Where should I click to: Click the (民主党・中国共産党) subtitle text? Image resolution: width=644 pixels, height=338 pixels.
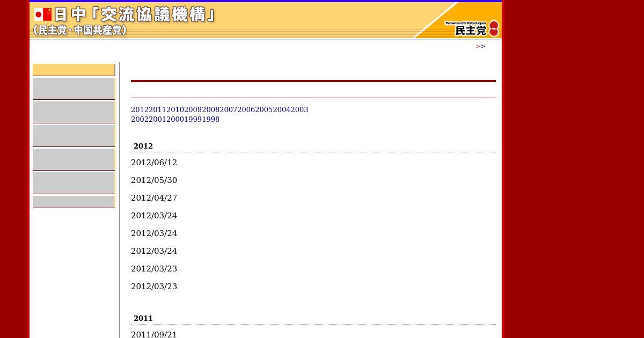click(x=80, y=31)
